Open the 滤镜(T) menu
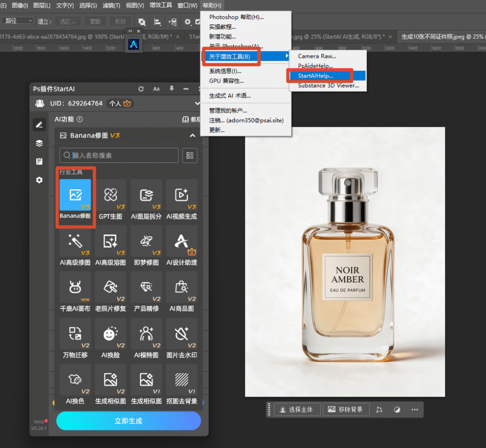The width and height of the screenshot is (486, 448). [x=111, y=5]
